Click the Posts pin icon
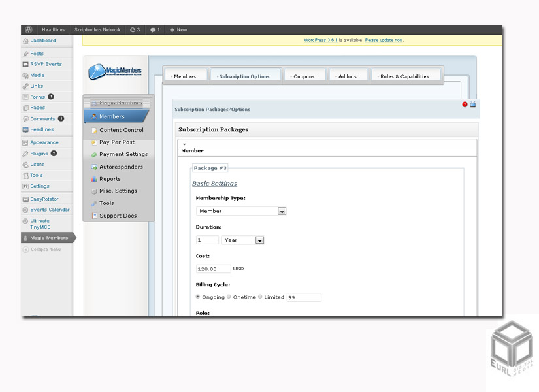This screenshot has height=392, width=539. click(25, 54)
